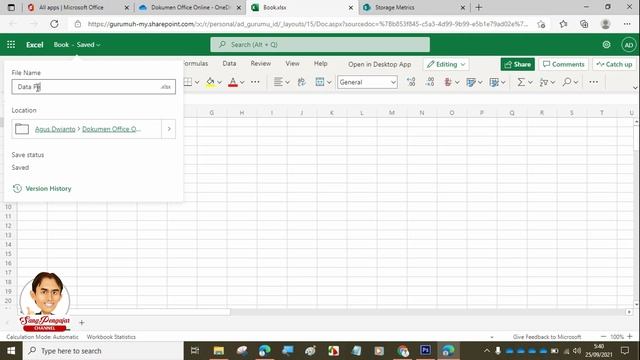640x360 pixels.
Task: Open a new browser tab
Action: pyautogui.click(x=479, y=7)
